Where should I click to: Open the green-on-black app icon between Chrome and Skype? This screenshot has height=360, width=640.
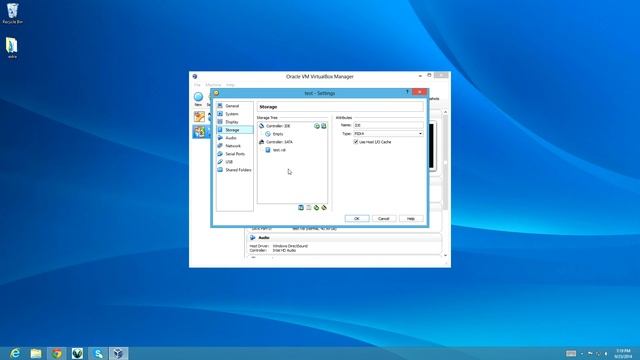tap(78, 353)
